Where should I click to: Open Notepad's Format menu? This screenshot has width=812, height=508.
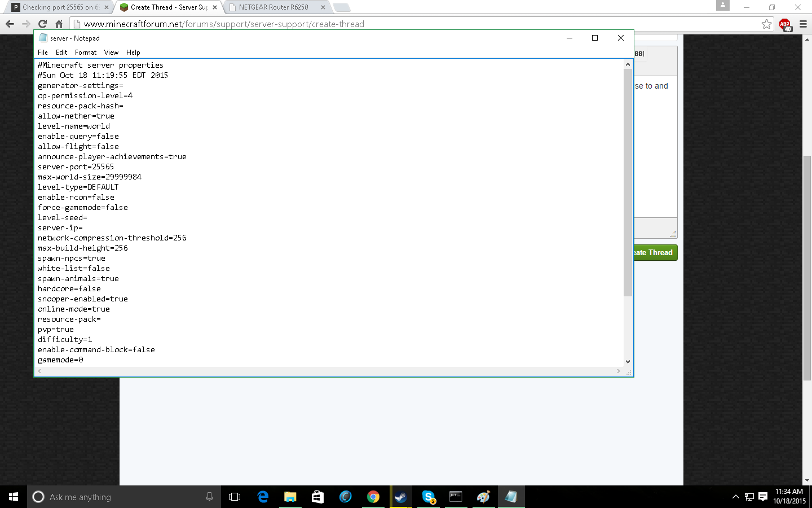point(86,52)
